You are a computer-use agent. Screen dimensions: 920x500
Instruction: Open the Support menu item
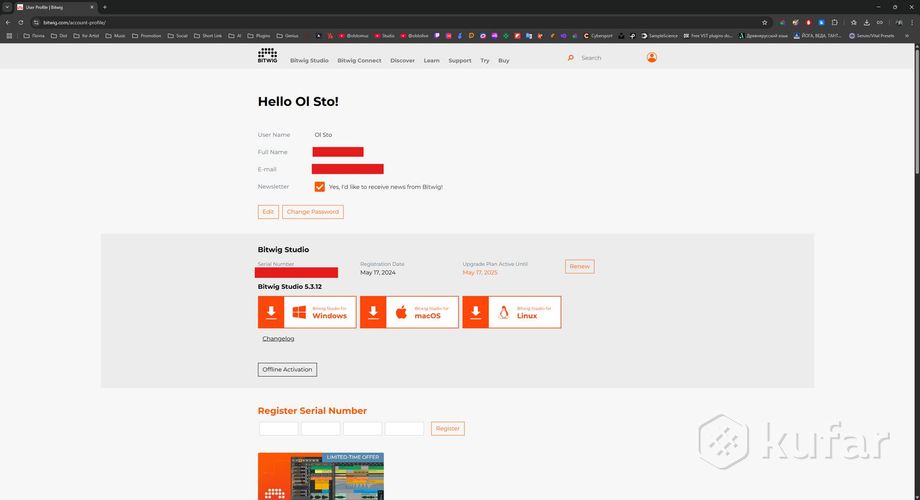460,60
